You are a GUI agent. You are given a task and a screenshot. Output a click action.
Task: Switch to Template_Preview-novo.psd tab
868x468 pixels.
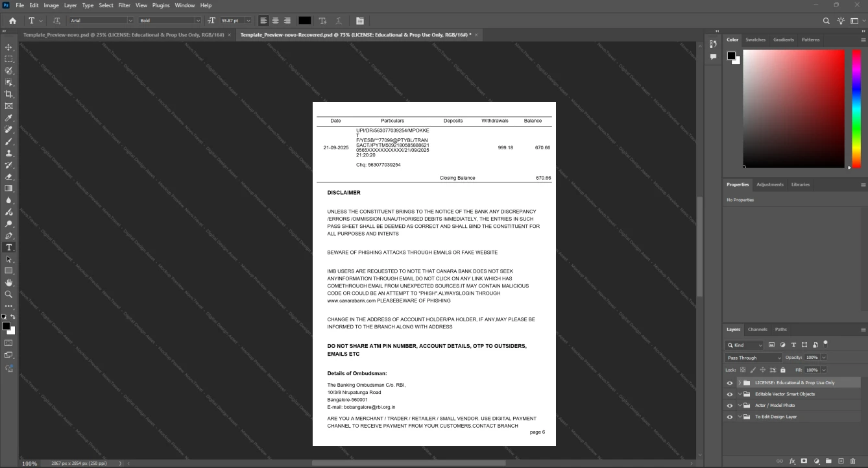[123, 34]
